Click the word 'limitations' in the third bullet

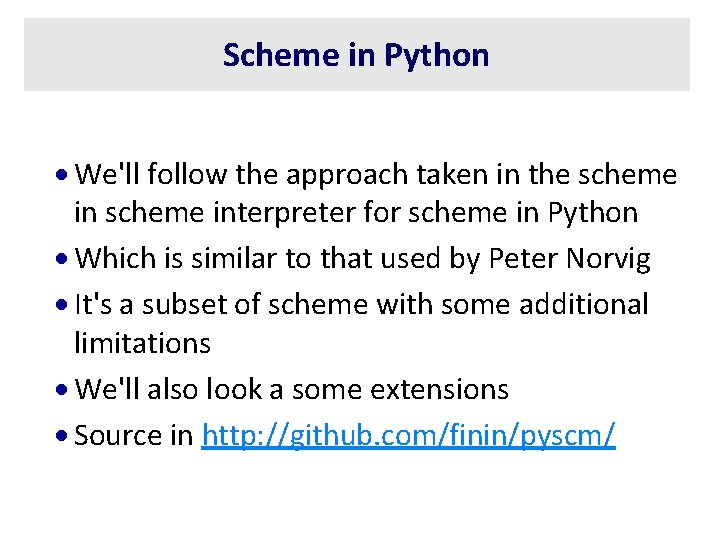click(x=142, y=343)
